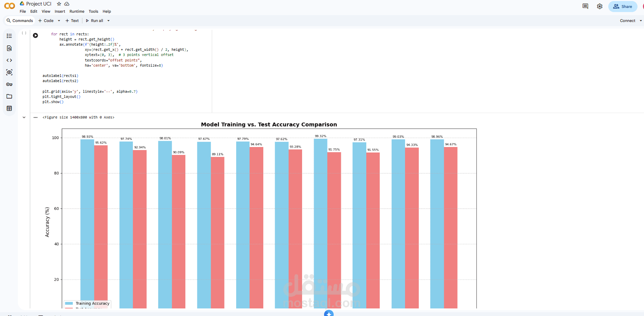This screenshot has width=644, height=316.
Task: Click the 95.62% bar label
Action: [101, 143]
